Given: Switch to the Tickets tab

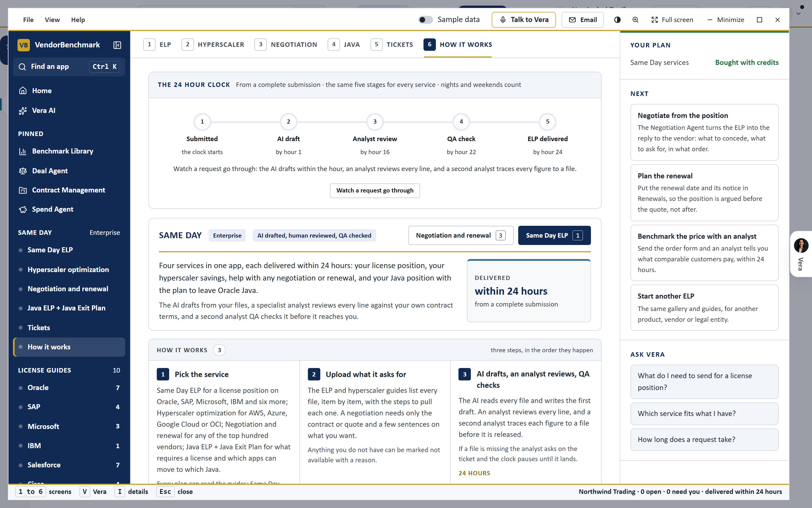Looking at the screenshot, I should 392,45.
